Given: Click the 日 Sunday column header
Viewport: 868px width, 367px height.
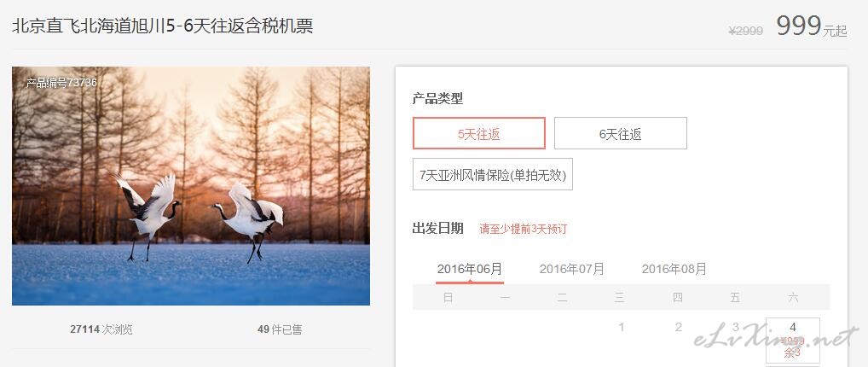Looking at the screenshot, I should click(x=448, y=298).
